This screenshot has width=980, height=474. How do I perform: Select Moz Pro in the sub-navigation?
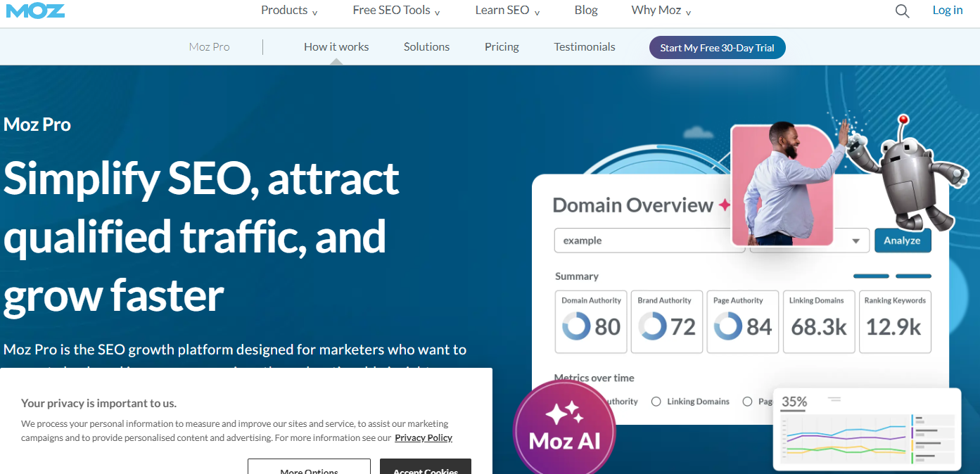click(x=210, y=47)
